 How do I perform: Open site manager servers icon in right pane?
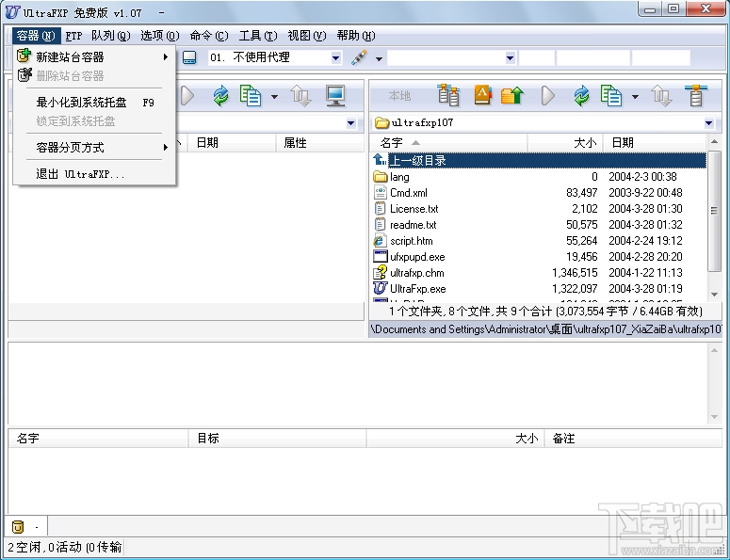(x=448, y=96)
